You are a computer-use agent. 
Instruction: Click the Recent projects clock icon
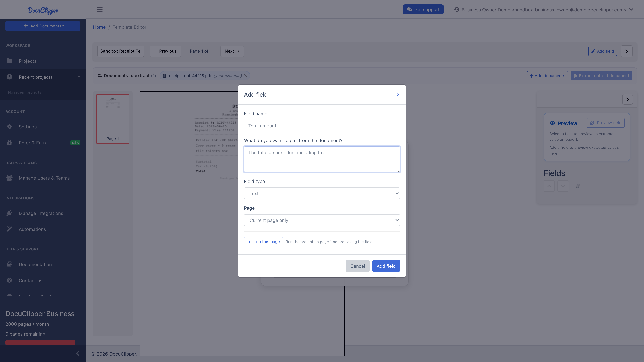click(x=10, y=77)
